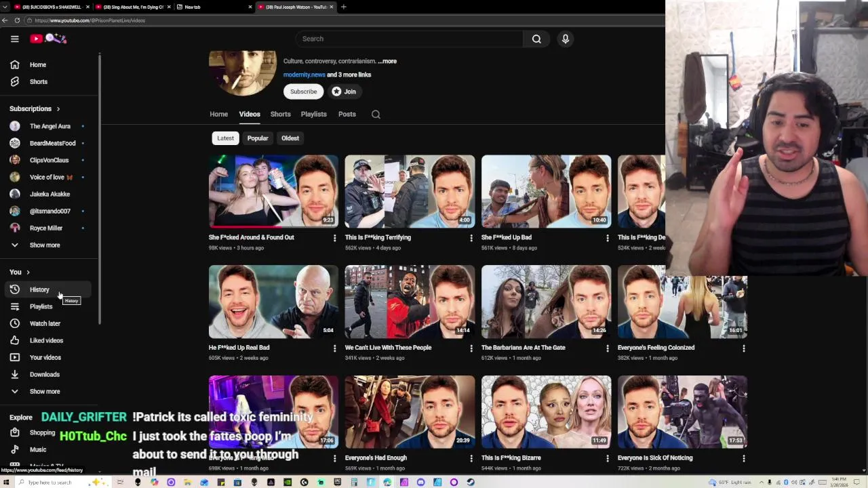Open ClipsVonClaus subscription

pos(47,160)
